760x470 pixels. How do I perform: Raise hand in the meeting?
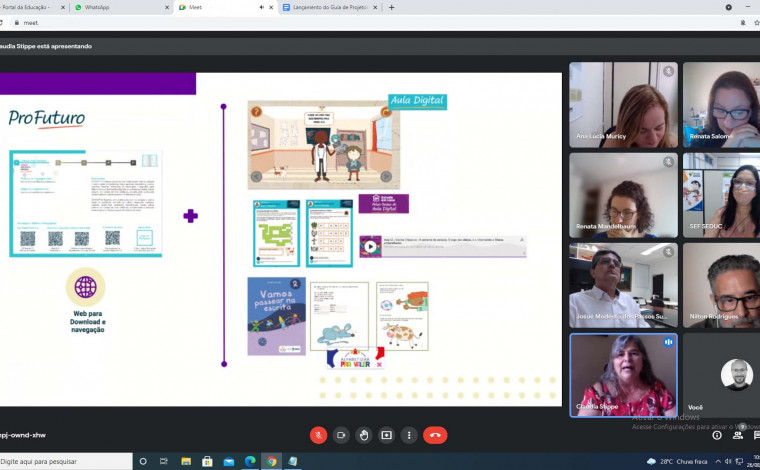click(x=364, y=435)
